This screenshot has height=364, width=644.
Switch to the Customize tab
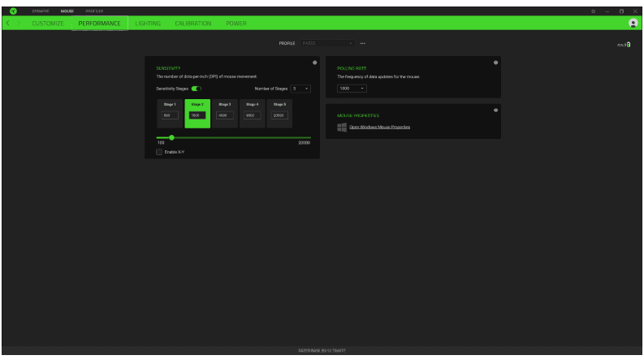click(48, 24)
